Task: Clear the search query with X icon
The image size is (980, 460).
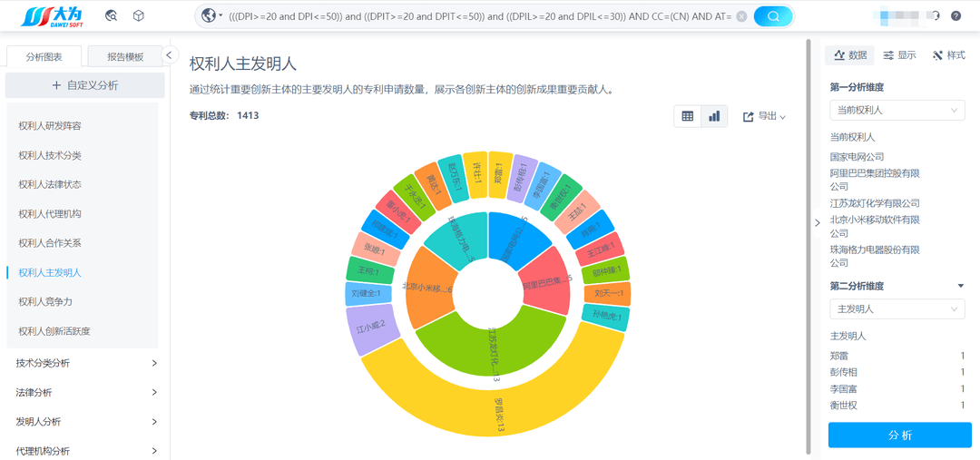Action: tap(741, 17)
